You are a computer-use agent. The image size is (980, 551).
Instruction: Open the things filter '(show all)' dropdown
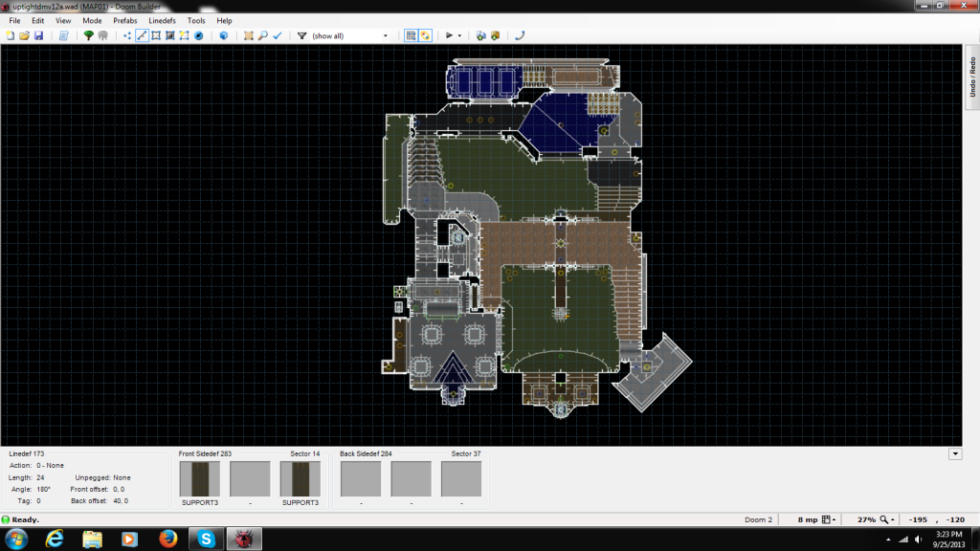coord(349,35)
